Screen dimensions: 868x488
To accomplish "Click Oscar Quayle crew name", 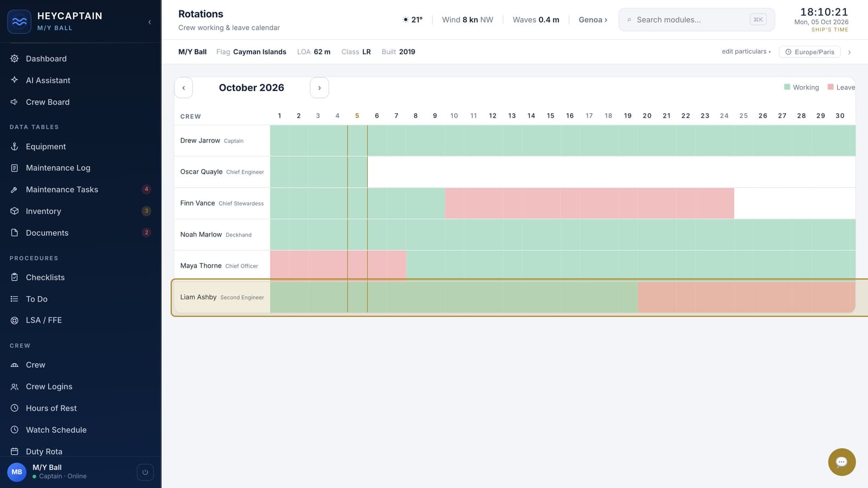I will [201, 172].
